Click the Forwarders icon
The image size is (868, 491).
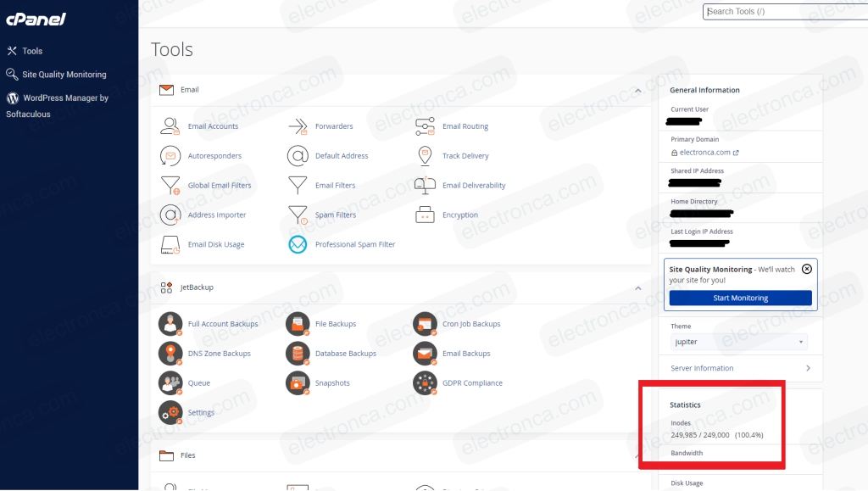coord(298,126)
